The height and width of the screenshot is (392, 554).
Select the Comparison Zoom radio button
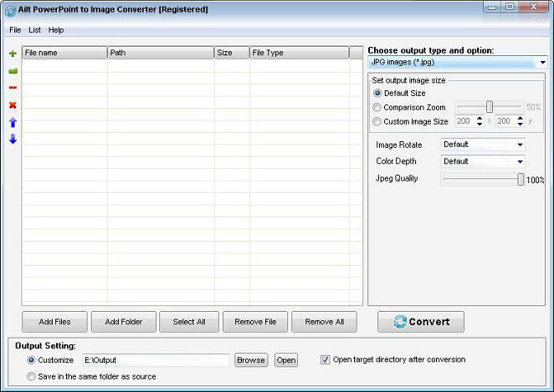[x=377, y=107]
